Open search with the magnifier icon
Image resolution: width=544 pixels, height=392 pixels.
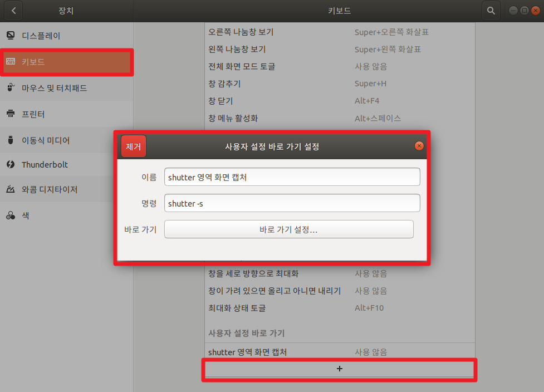pyautogui.click(x=491, y=11)
